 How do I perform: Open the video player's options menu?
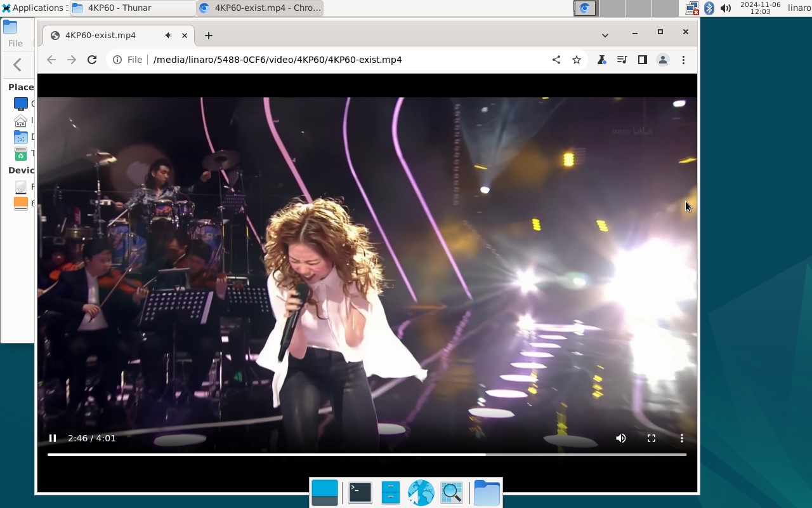coord(682,438)
